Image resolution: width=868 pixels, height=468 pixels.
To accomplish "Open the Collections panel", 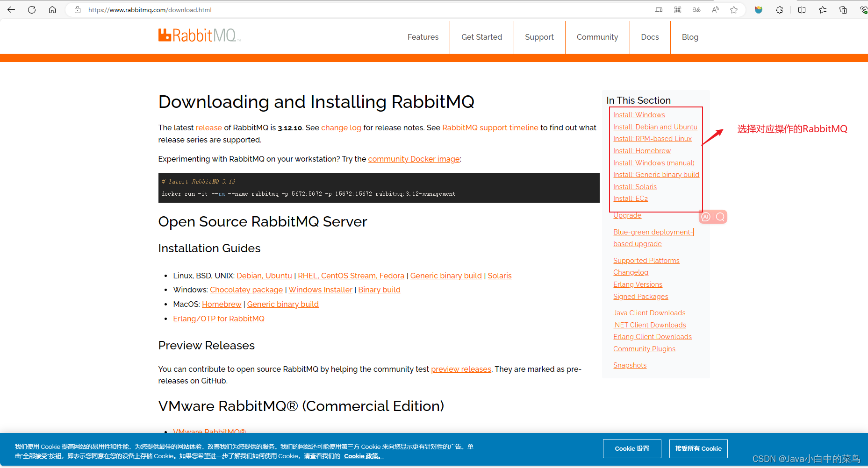I will pyautogui.click(x=843, y=9).
